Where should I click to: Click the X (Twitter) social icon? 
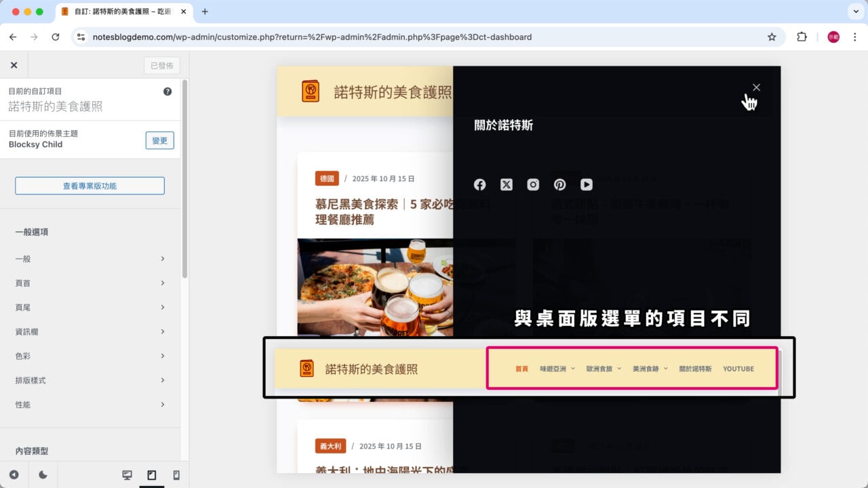507,184
